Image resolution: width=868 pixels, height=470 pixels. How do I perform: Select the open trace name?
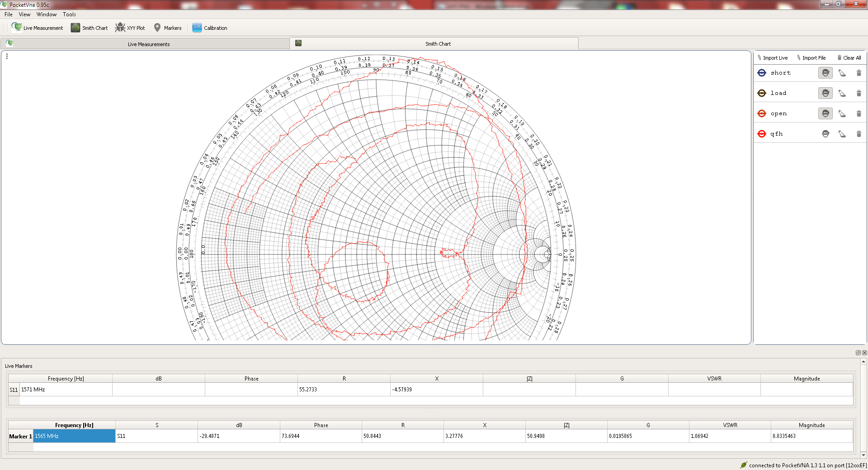pos(778,113)
